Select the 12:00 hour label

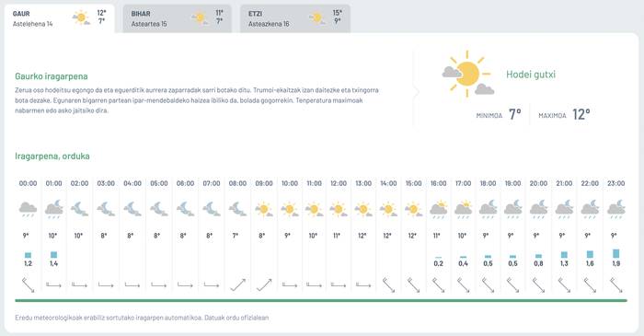click(339, 183)
